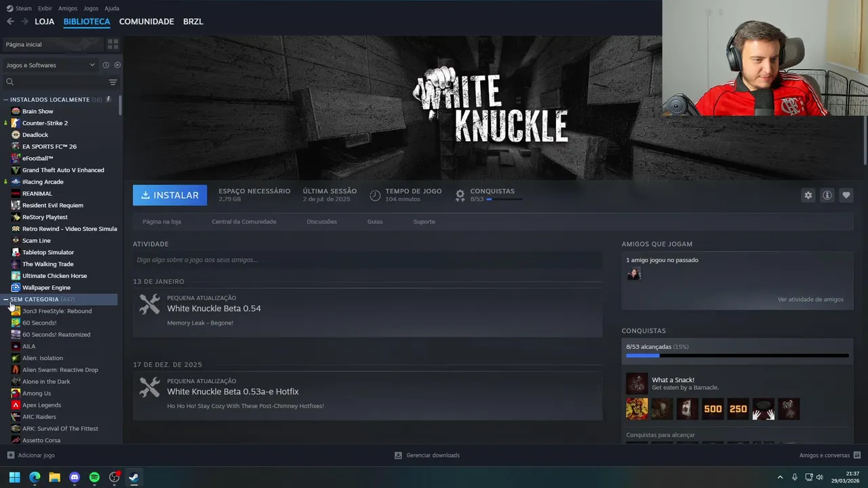Select the 250 achievement badge
Viewport: 868px width, 488px height.
coord(738,409)
